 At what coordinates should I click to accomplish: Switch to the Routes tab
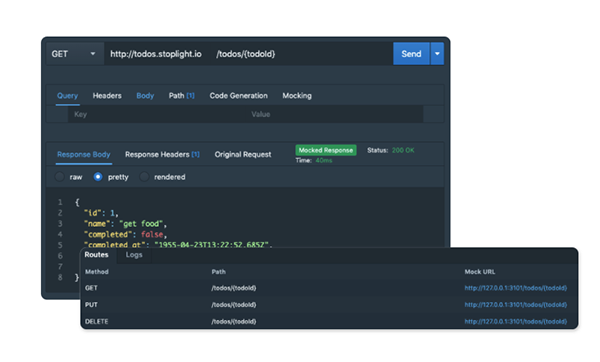click(x=96, y=255)
